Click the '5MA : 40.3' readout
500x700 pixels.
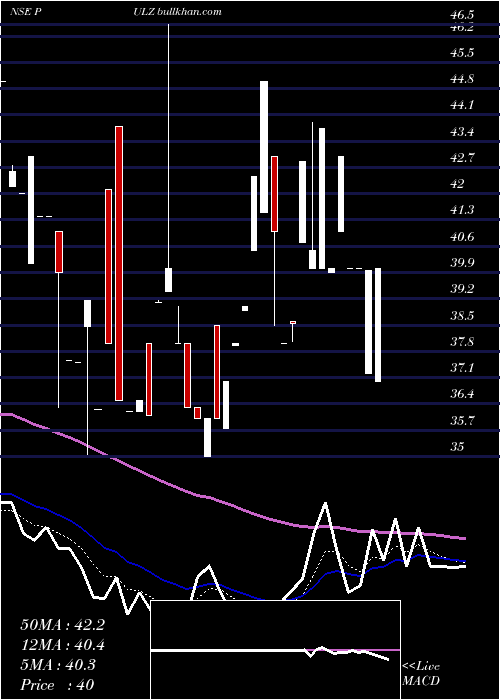(x=58, y=665)
